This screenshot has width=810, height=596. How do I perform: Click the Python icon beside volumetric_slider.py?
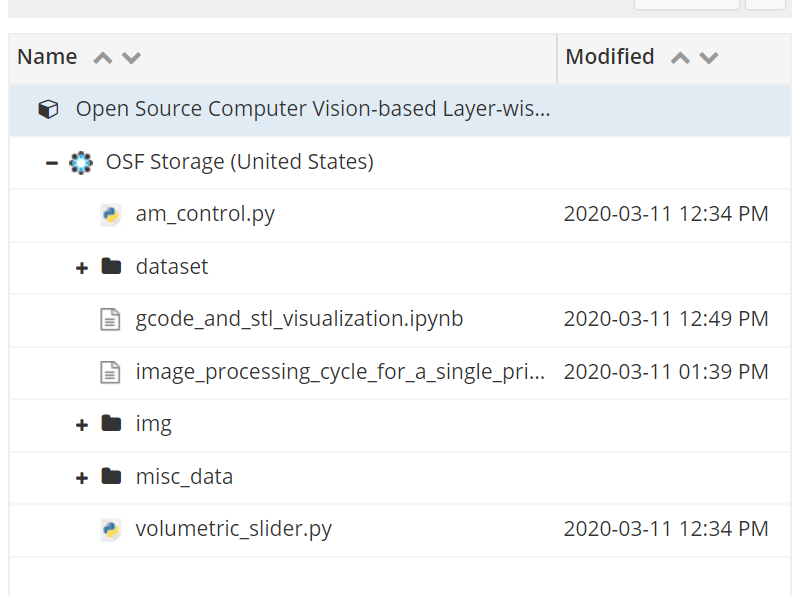110,529
